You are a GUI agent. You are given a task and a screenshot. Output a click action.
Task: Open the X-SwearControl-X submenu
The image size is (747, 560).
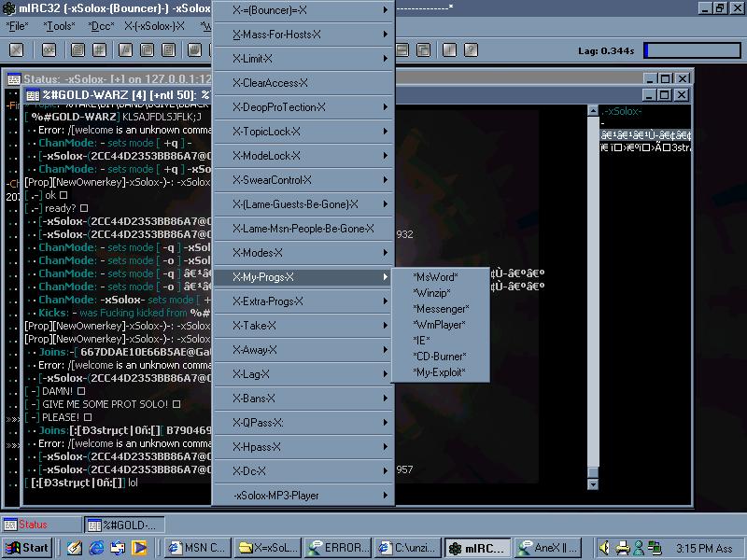[x=303, y=180]
